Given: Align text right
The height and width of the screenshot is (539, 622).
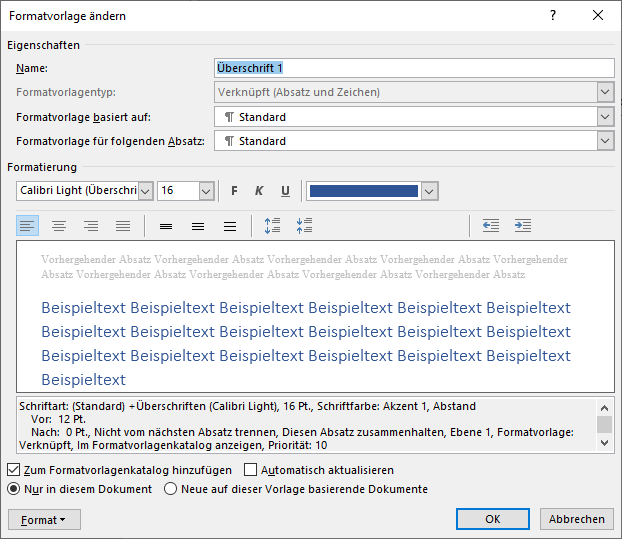Looking at the screenshot, I should point(91,226).
